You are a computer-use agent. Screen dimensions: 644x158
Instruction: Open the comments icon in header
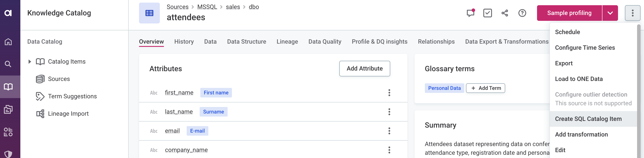tap(470, 13)
